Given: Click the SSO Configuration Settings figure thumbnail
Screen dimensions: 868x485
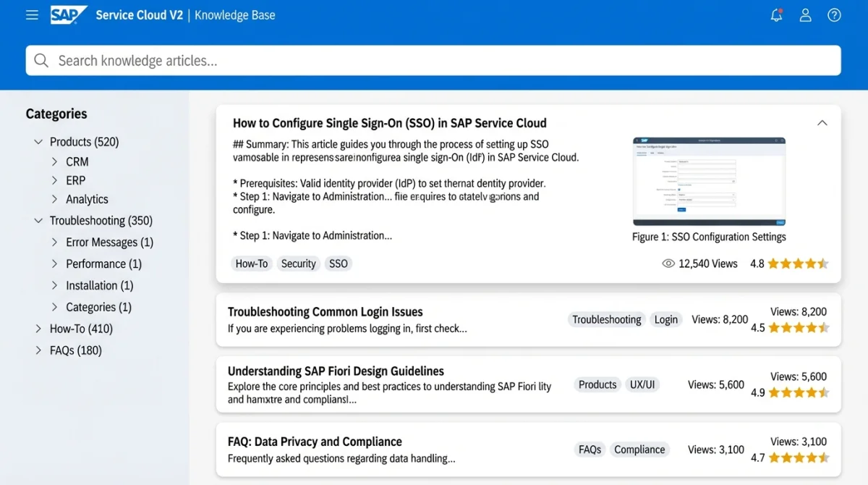Looking at the screenshot, I should pos(708,180).
